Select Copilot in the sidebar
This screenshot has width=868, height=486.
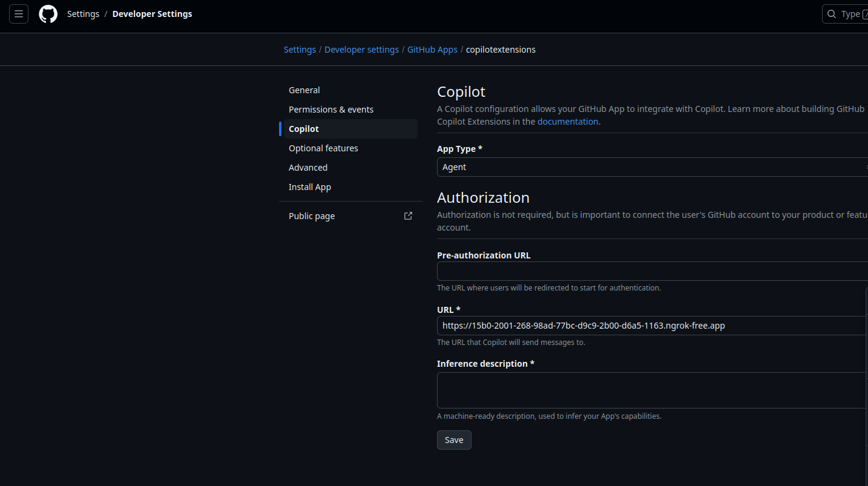303,128
